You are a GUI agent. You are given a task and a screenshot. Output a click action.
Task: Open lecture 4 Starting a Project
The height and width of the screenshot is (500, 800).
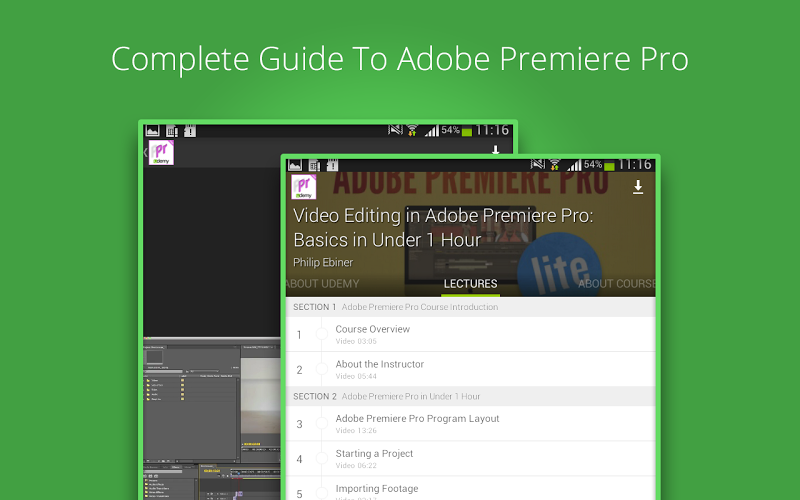[x=470, y=459]
